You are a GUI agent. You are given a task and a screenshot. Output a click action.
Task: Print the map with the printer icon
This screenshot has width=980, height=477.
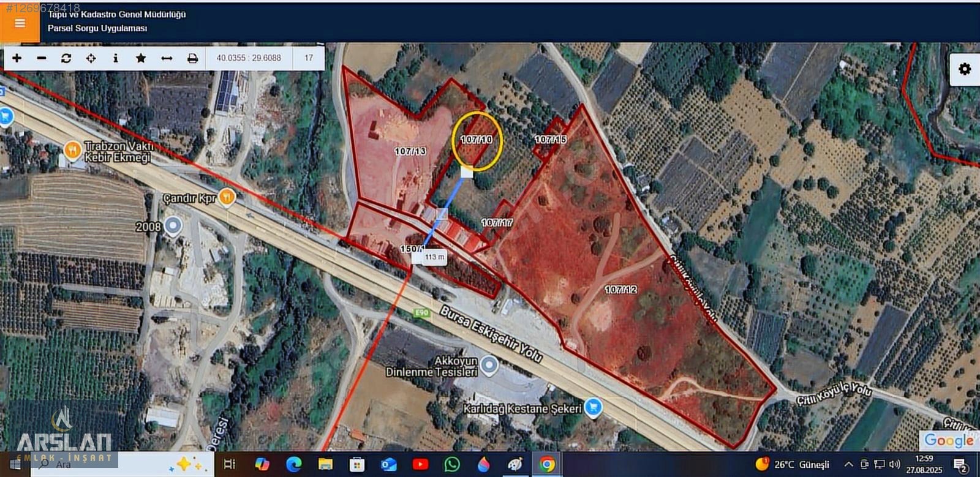click(x=192, y=58)
